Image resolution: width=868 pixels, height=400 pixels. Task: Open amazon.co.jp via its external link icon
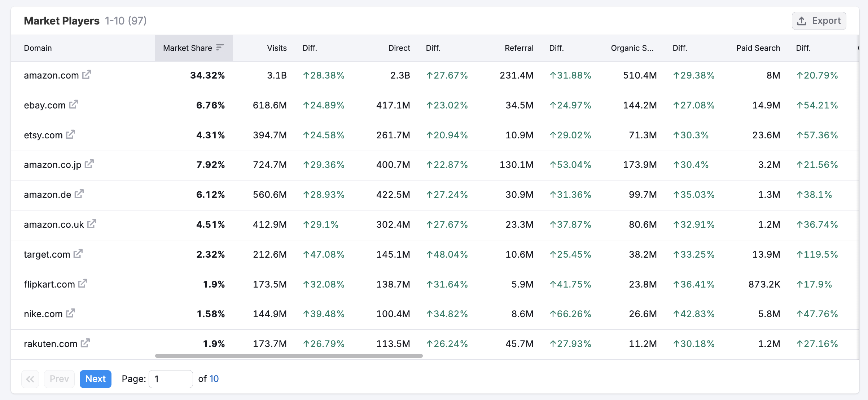[x=89, y=164]
